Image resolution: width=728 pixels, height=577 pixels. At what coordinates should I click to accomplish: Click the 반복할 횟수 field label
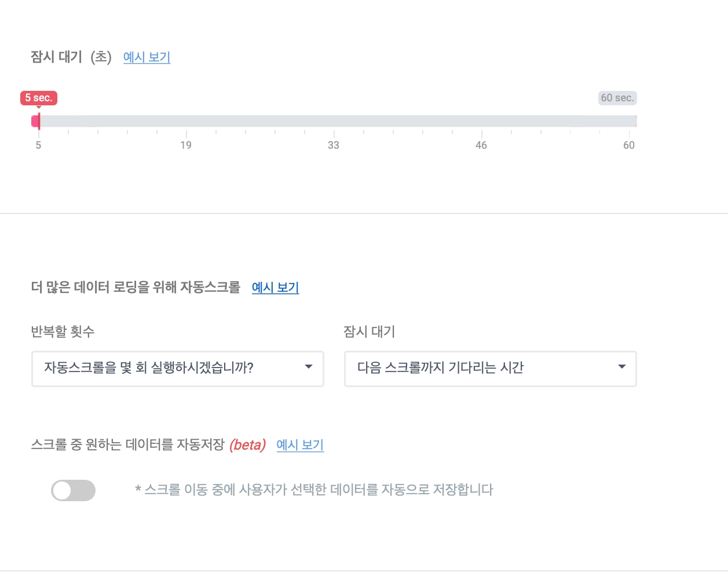[63, 332]
